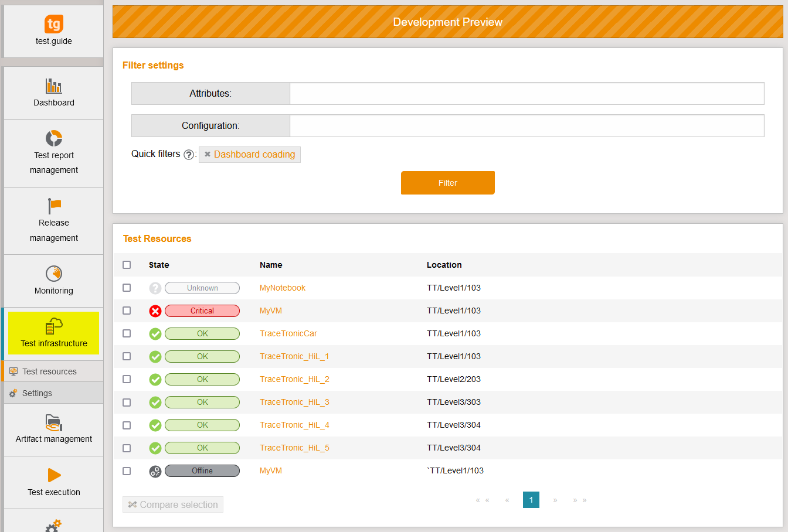
Task: Click the Offline status icon for MyVM
Action: point(155,470)
